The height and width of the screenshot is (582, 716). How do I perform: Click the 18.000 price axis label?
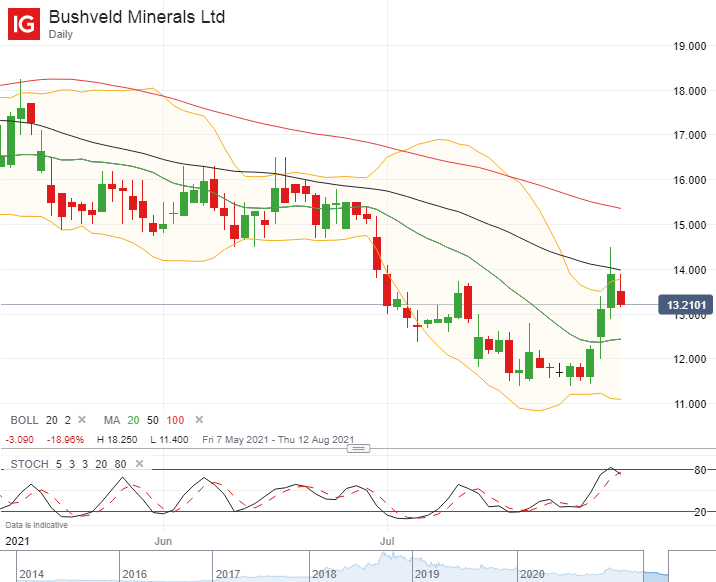(690, 91)
